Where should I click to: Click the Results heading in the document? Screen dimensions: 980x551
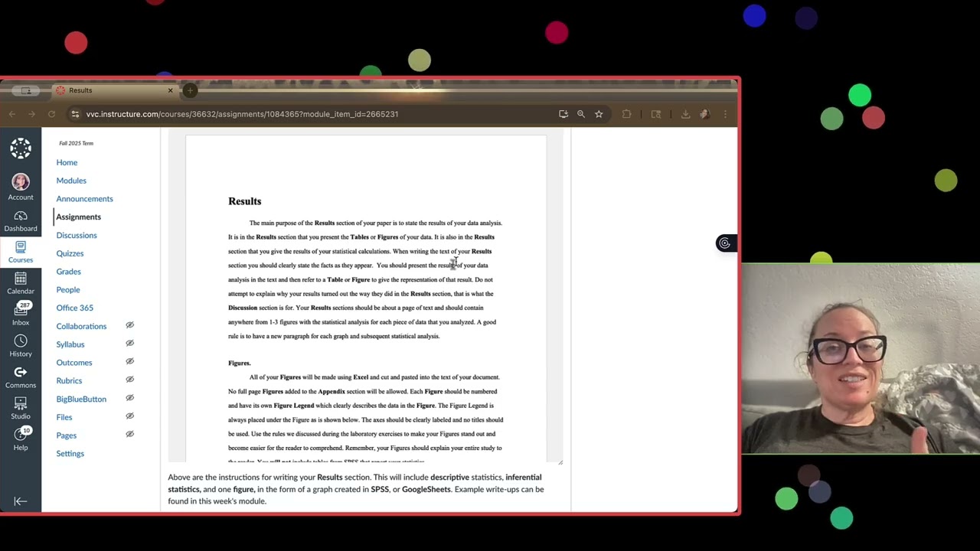(x=244, y=201)
